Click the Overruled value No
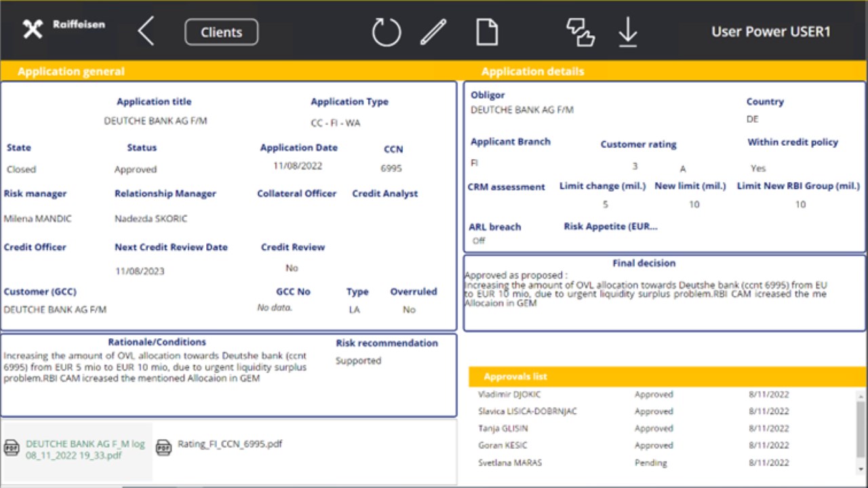The height and width of the screenshot is (488, 868). pyautogui.click(x=409, y=310)
